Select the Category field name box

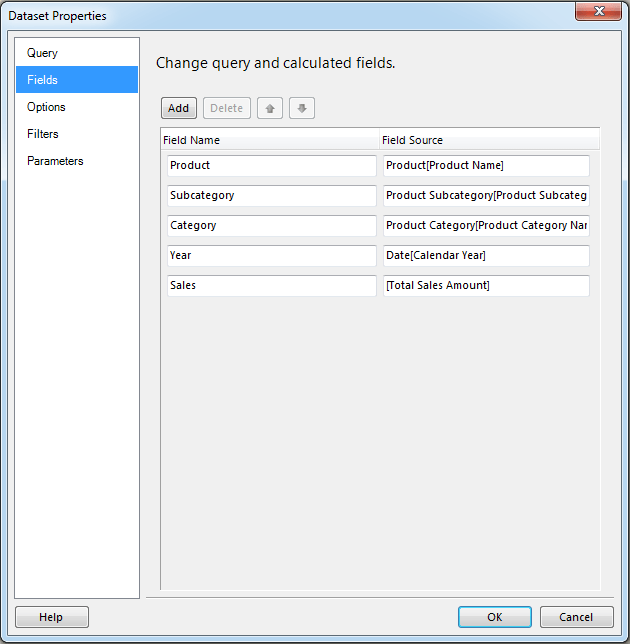click(x=271, y=226)
